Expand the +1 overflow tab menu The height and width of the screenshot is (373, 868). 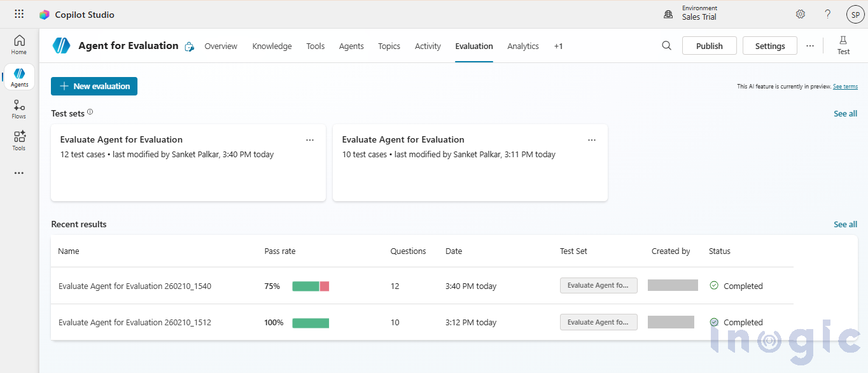[558, 46]
